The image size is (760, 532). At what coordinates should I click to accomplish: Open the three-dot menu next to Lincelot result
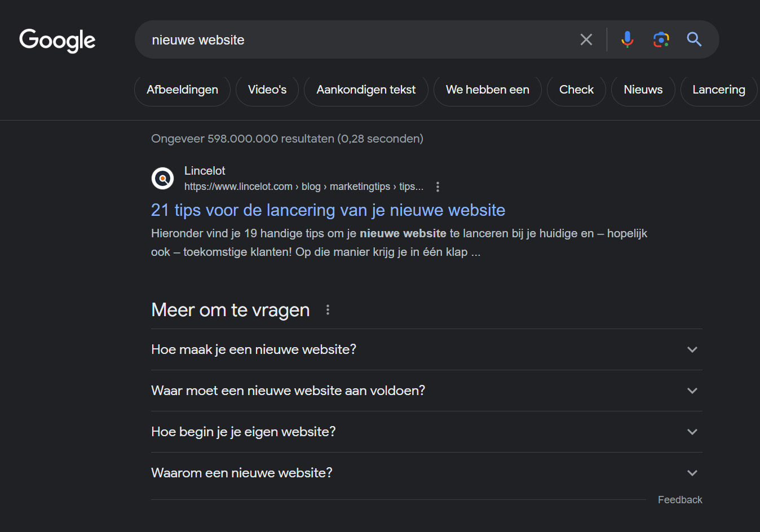(438, 186)
